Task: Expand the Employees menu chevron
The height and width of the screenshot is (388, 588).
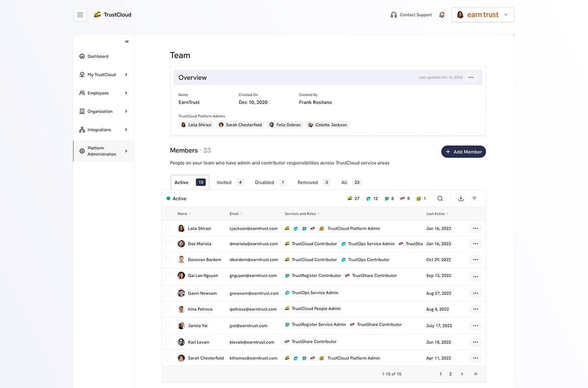Action: coord(126,93)
